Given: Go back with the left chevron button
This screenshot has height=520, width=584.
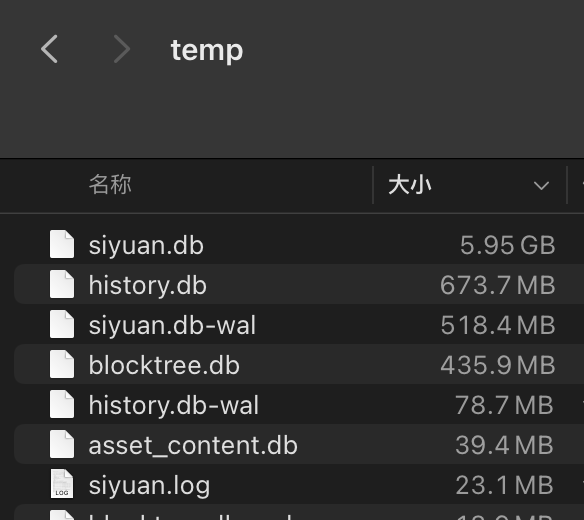Looking at the screenshot, I should click(x=49, y=49).
